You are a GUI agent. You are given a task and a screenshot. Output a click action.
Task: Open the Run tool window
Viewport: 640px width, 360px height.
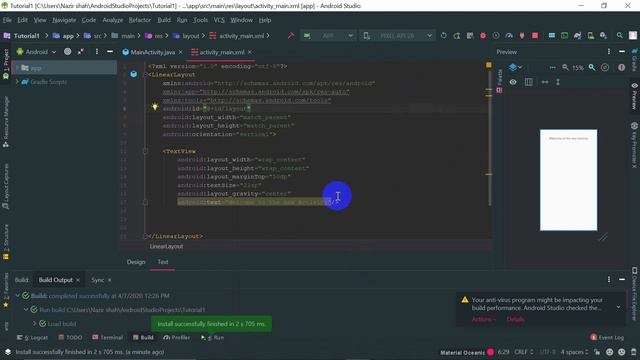click(212, 338)
